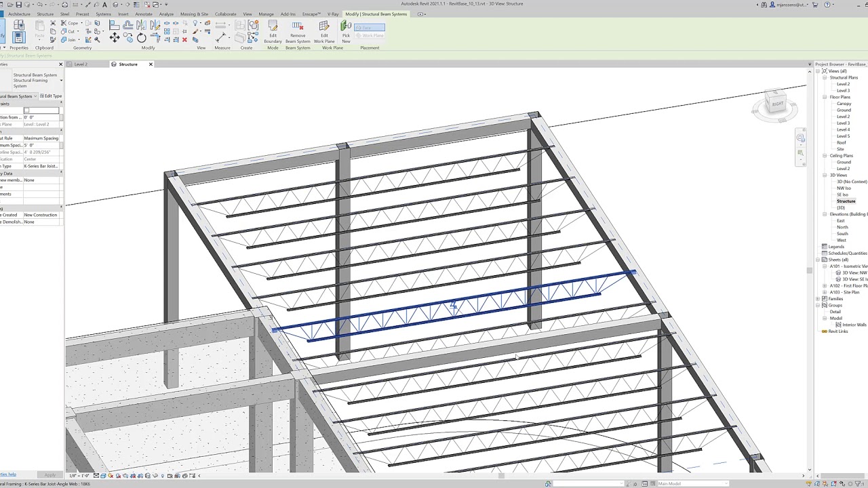Click the Phase Created New Construction field
Screen dimensions: 868x488
click(43, 215)
